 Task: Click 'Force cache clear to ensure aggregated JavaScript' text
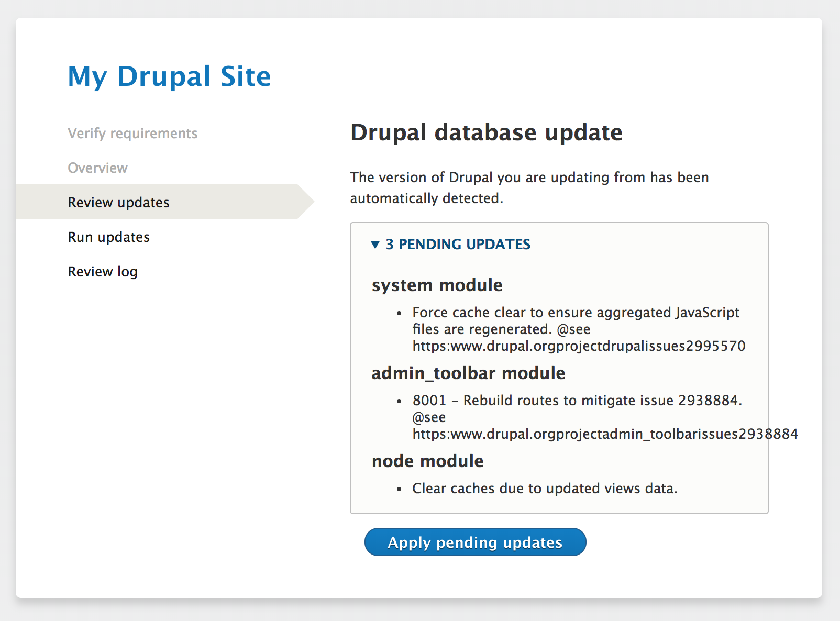click(x=576, y=313)
